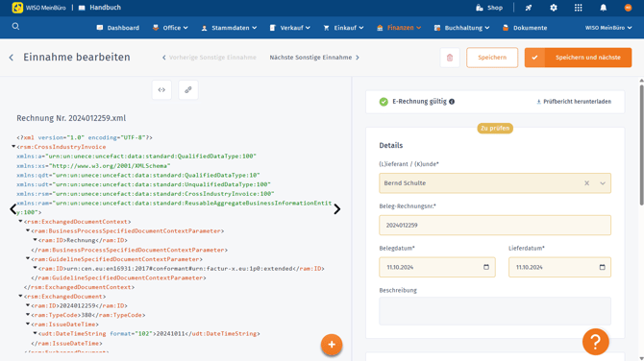Click Speichern und nächste button

pos(578,58)
